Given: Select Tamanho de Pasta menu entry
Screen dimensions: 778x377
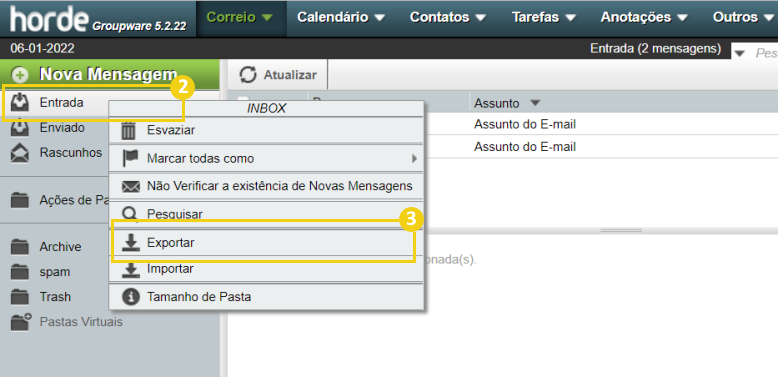Looking at the screenshot, I should tap(266, 297).
